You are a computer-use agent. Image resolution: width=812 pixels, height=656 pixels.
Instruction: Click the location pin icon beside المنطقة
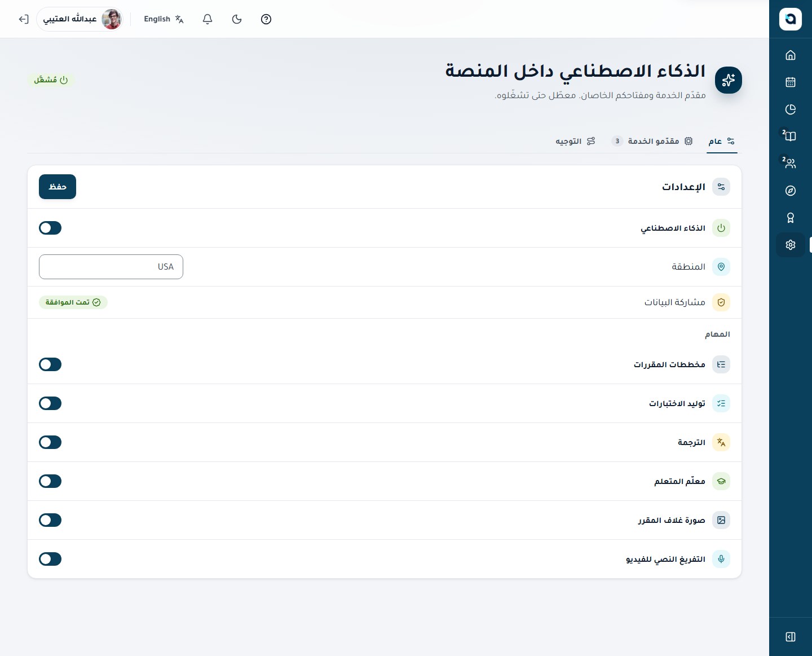point(721,267)
